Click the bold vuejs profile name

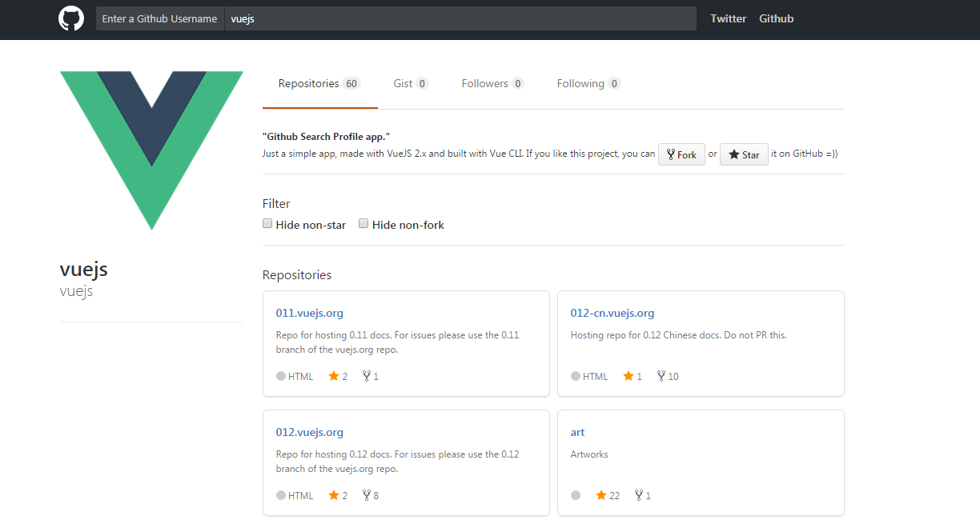pos(84,269)
